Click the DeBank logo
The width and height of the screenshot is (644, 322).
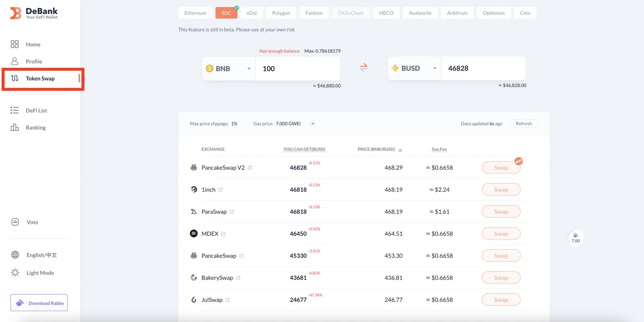tap(34, 13)
